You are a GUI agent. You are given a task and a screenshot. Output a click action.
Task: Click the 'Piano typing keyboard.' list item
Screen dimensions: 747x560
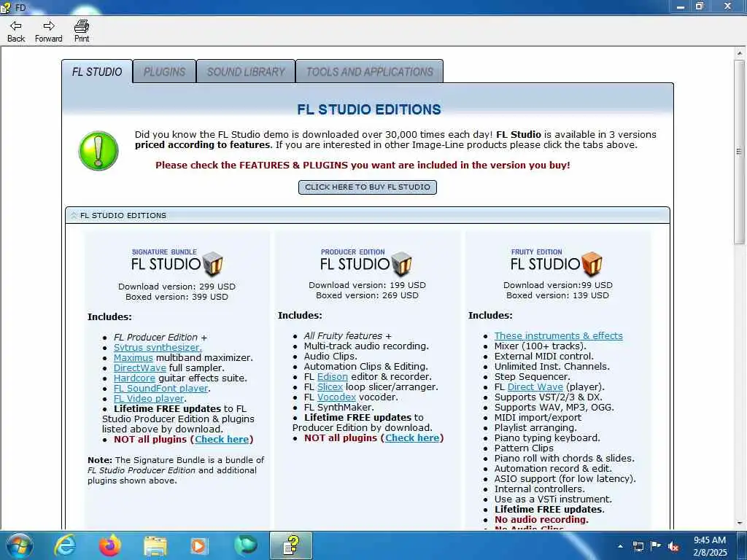coord(547,438)
